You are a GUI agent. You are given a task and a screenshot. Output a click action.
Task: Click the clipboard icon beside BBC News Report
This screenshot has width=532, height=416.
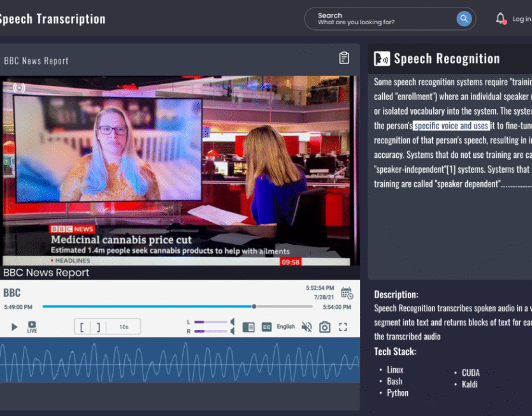[344, 58]
